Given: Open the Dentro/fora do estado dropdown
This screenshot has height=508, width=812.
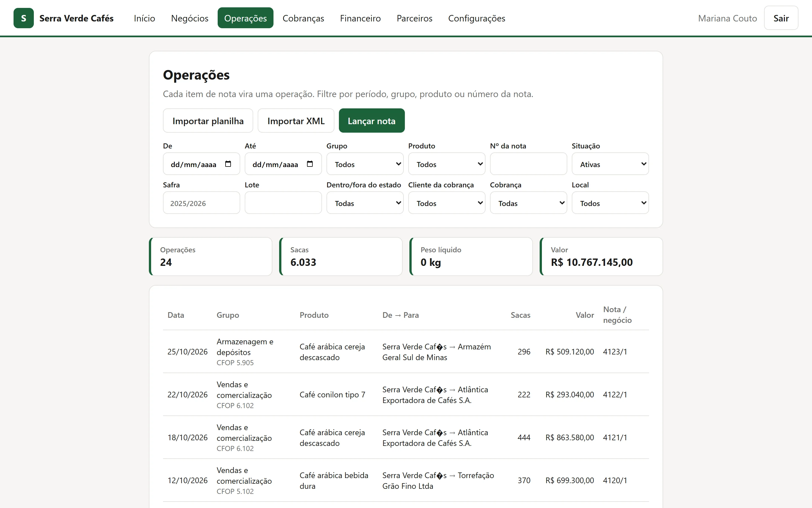Looking at the screenshot, I should click(365, 203).
